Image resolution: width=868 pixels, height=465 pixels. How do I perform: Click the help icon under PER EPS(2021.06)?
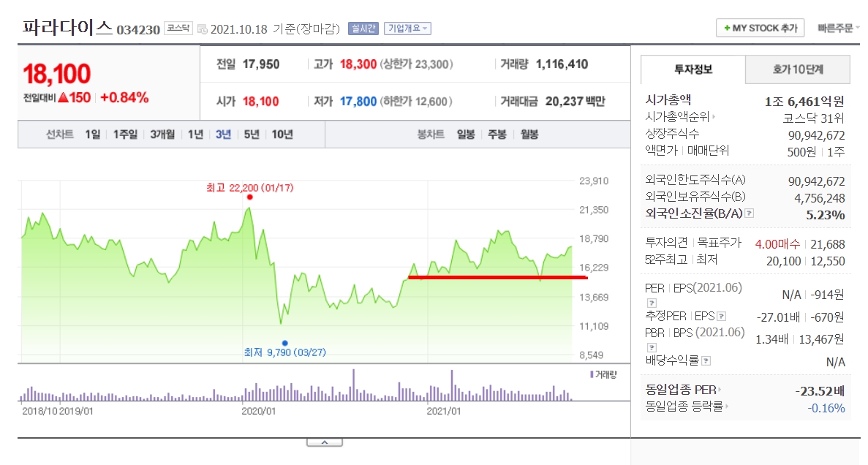[652, 303]
